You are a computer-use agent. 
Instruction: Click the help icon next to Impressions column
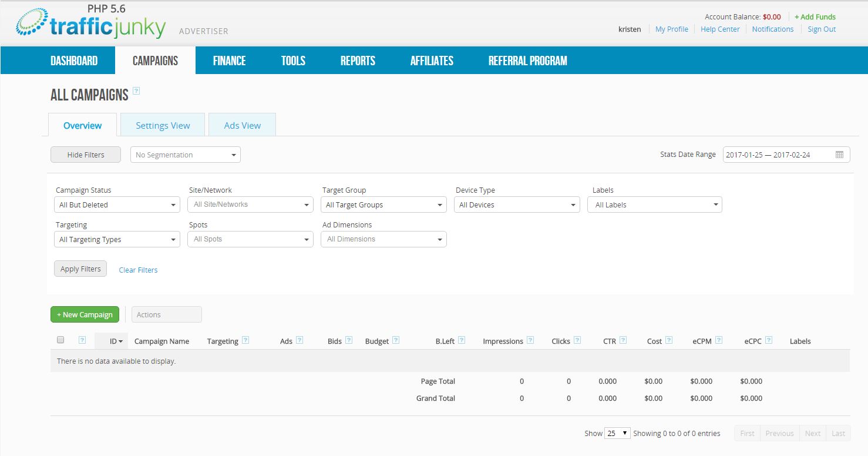click(x=530, y=340)
